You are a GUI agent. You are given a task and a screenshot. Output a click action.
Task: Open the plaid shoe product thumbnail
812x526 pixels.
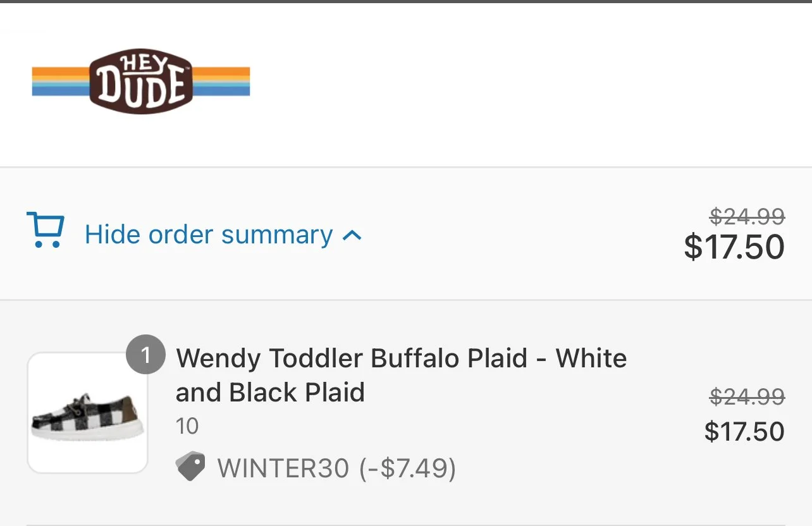point(87,413)
